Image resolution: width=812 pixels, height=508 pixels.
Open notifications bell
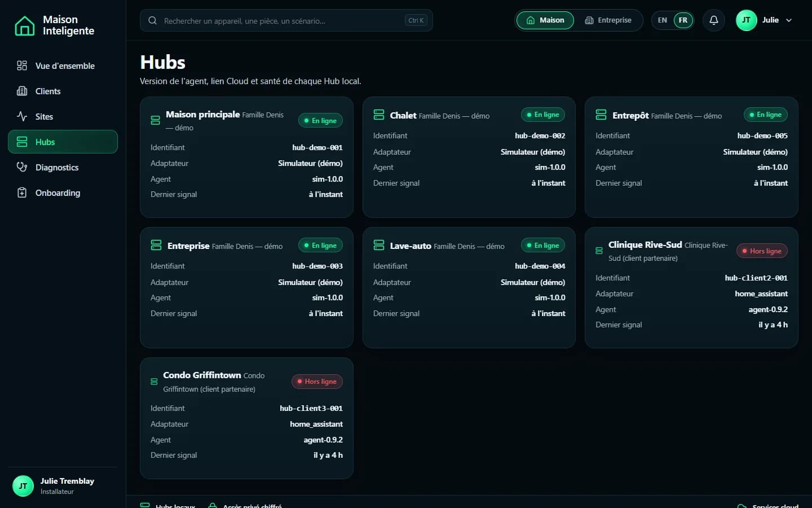[x=713, y=20]
